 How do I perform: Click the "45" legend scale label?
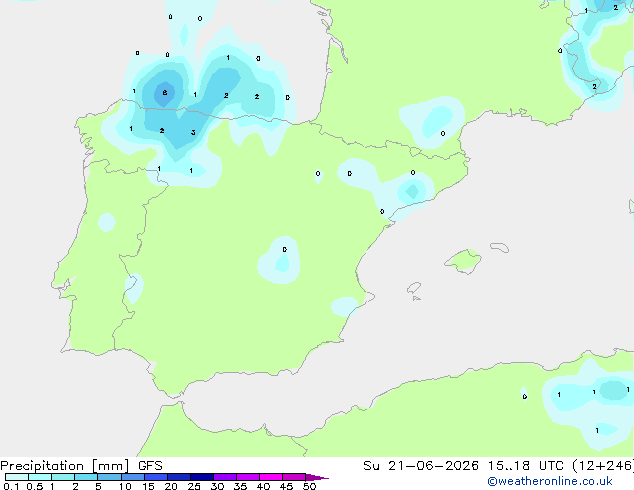(286, 486)
